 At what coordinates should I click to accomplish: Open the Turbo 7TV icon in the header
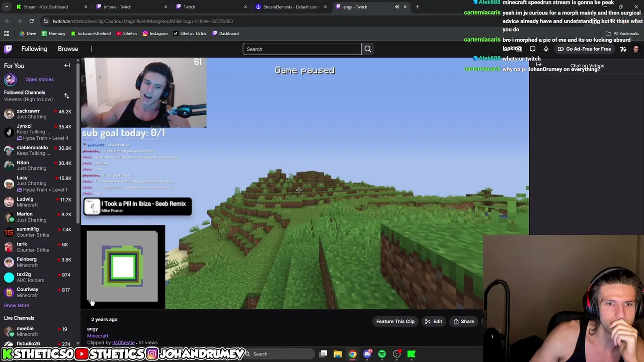(623, 49)
